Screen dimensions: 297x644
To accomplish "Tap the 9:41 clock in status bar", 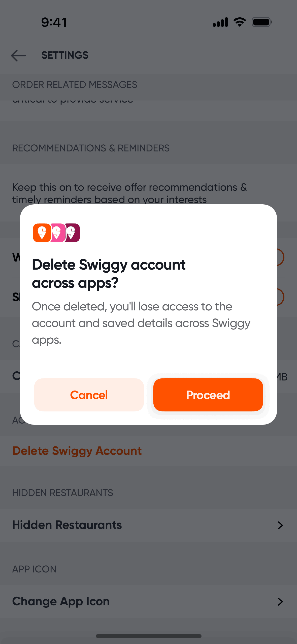I will [54, 22].
